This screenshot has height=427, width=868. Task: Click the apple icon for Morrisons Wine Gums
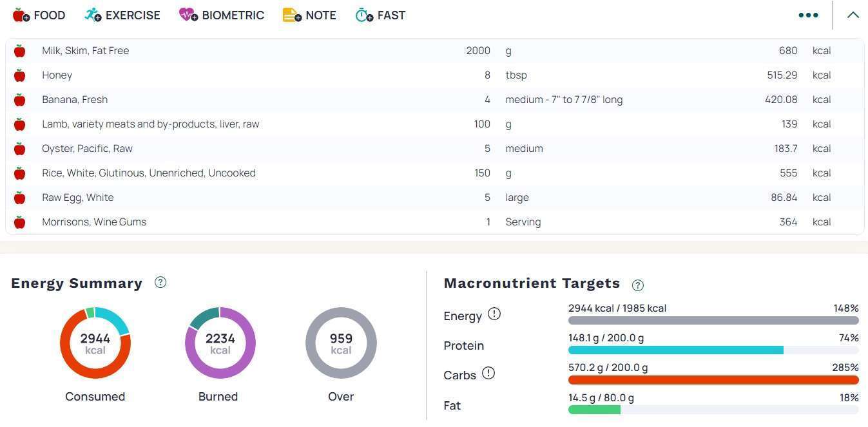pos(20,222)
